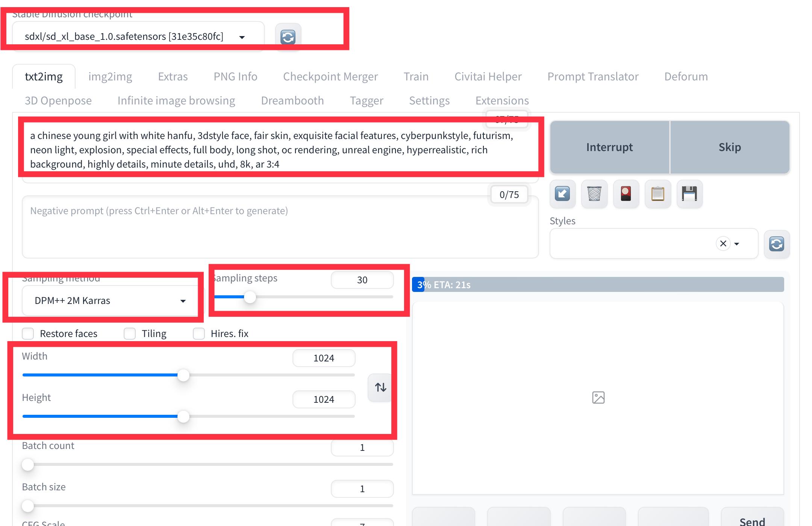The height and width of the screenshot is (526, 812).
Task: Toggle the Tiling checkbox
Action: [130, 334]
